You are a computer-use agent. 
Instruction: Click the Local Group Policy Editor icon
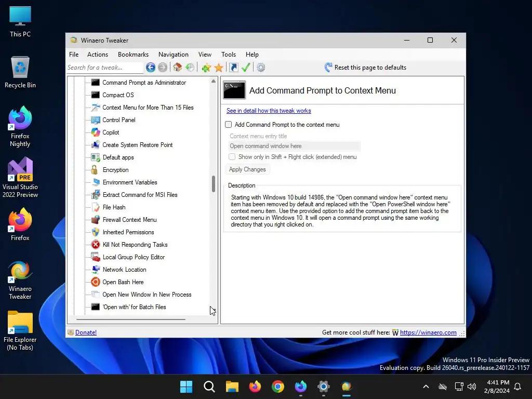pyautogui.click(x=96, y=257)
